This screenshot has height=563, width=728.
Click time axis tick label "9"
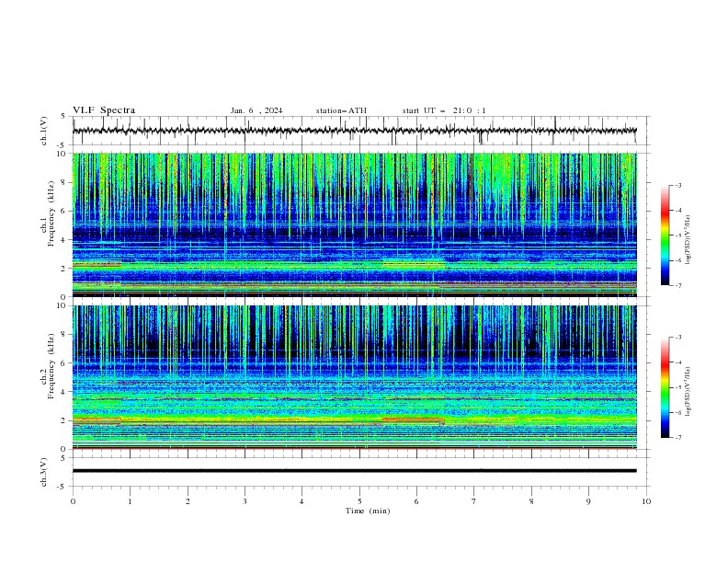588,501
